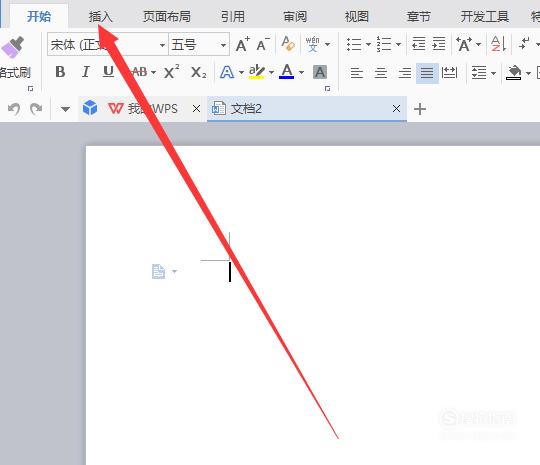540x465 pixels.
Task: Open the 审阅 ribbon tab
Action: tap(295, 16)
